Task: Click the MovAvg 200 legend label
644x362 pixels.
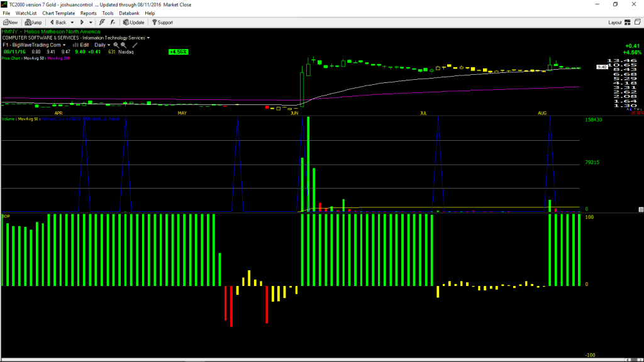Action: tap(58, 58)
